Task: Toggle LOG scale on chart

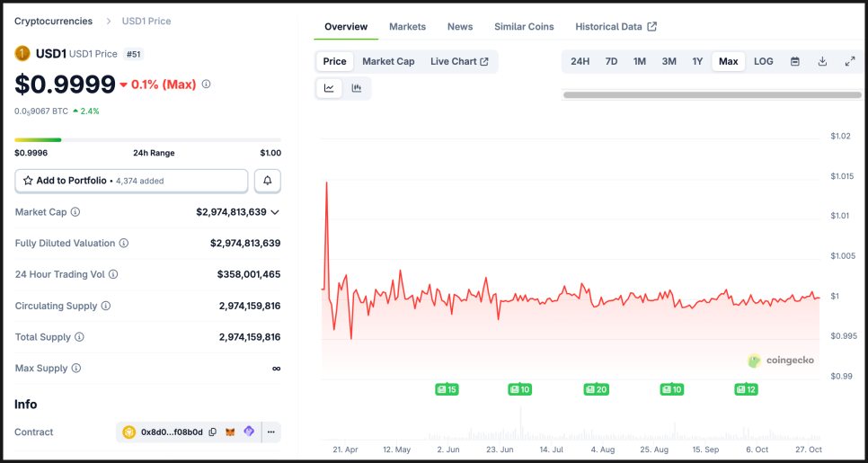Action: [x=763, y=61]
